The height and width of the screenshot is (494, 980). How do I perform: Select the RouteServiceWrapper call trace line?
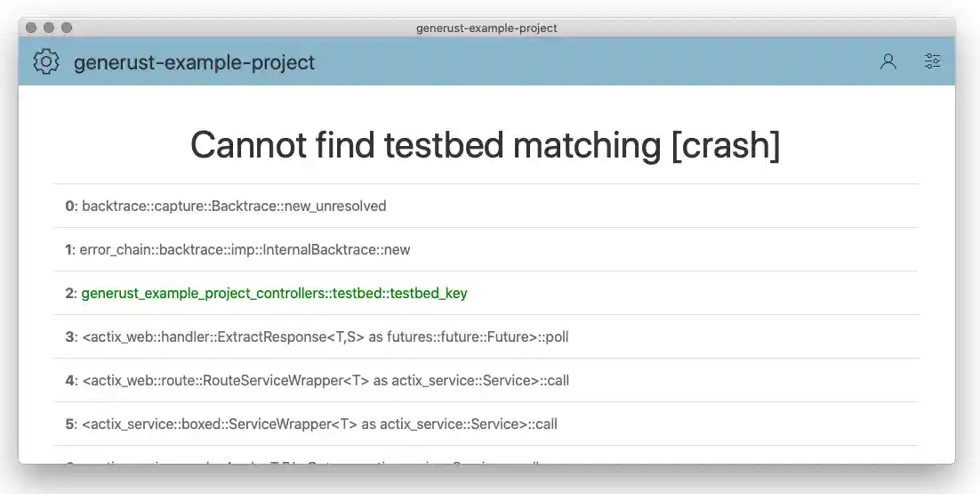[x=325, y=381]
